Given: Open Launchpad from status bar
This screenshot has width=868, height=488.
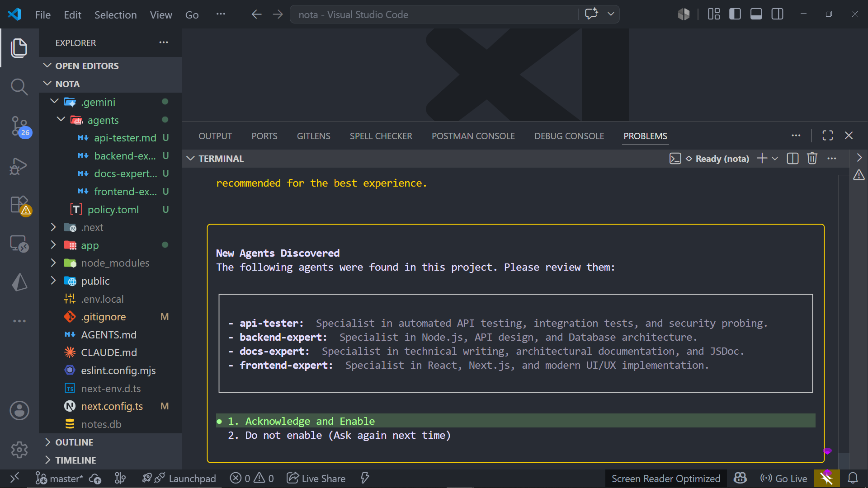Looking at the screenshot, I should tap(179, 478).
